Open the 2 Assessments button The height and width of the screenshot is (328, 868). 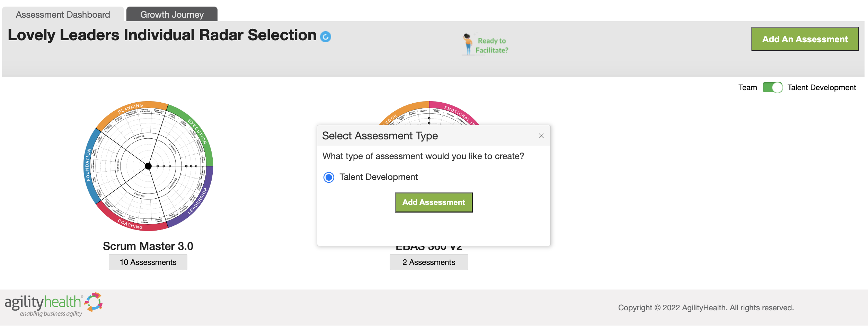[429, 262]
